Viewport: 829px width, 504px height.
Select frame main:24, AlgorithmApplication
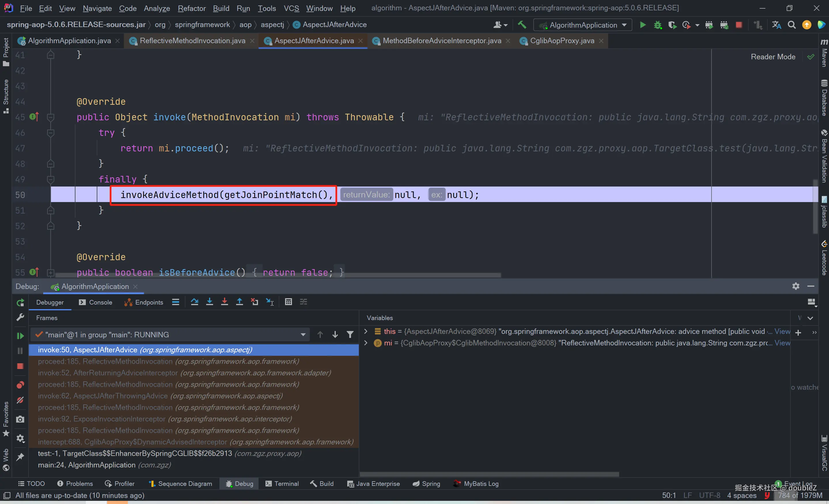click(x=86, y=465)
